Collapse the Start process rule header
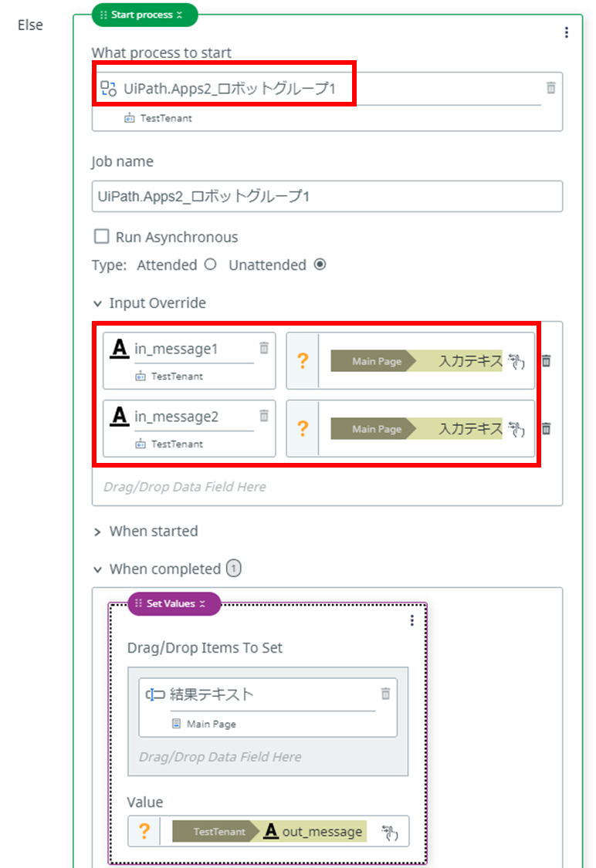596x868 pixels. 179,15
